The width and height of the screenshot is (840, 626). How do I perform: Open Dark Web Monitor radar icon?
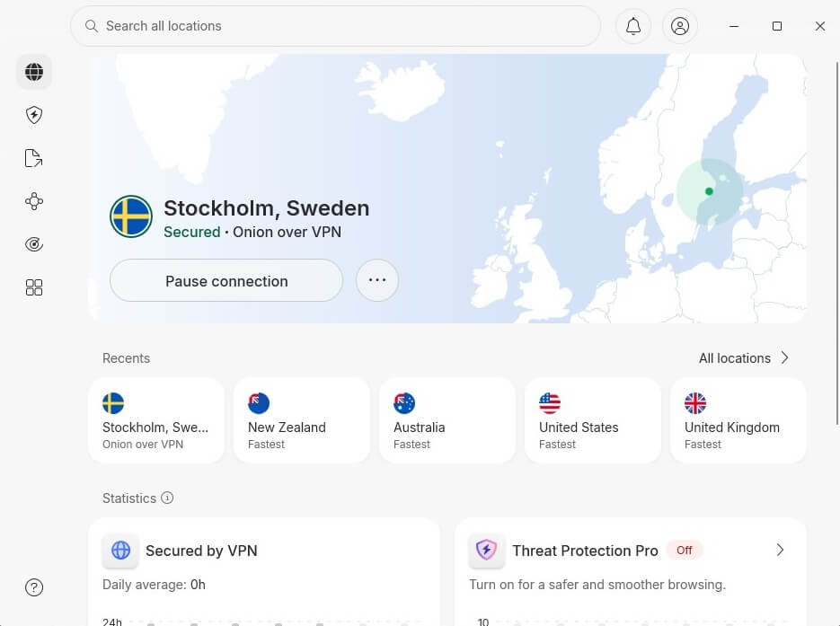click(34, 244)
